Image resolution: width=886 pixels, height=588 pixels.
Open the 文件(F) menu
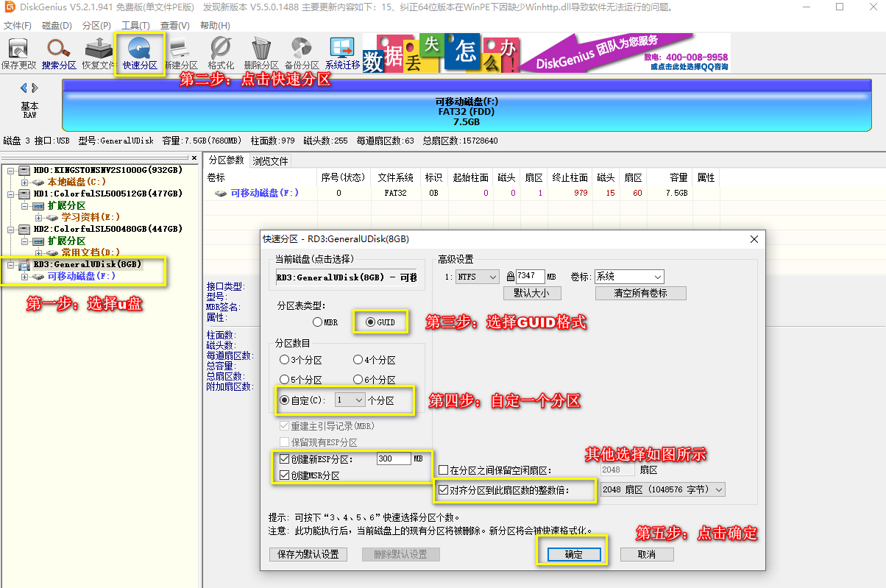[x=18, y=25]
